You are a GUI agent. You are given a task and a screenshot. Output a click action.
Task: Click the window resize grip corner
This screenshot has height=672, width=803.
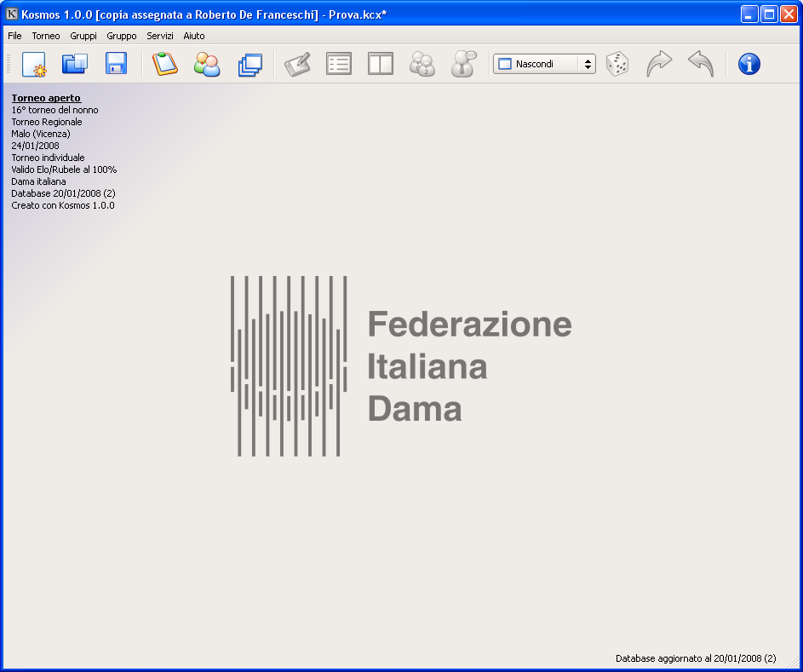pyautogui.click(x=794, y=663)
